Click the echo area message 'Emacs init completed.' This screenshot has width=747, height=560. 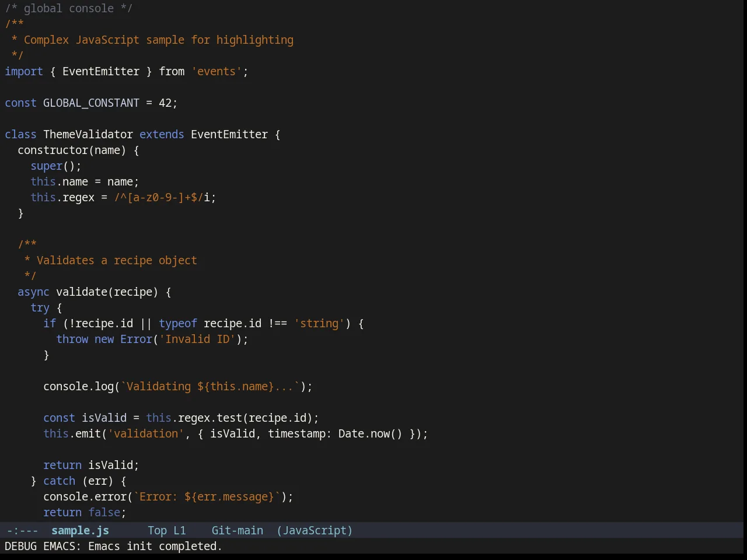155,546
